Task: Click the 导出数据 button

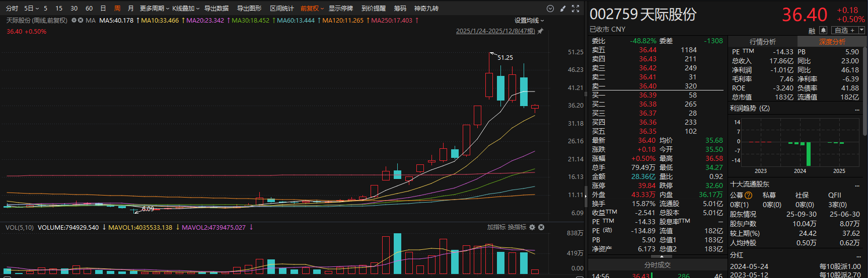Action: click(216, 9)
